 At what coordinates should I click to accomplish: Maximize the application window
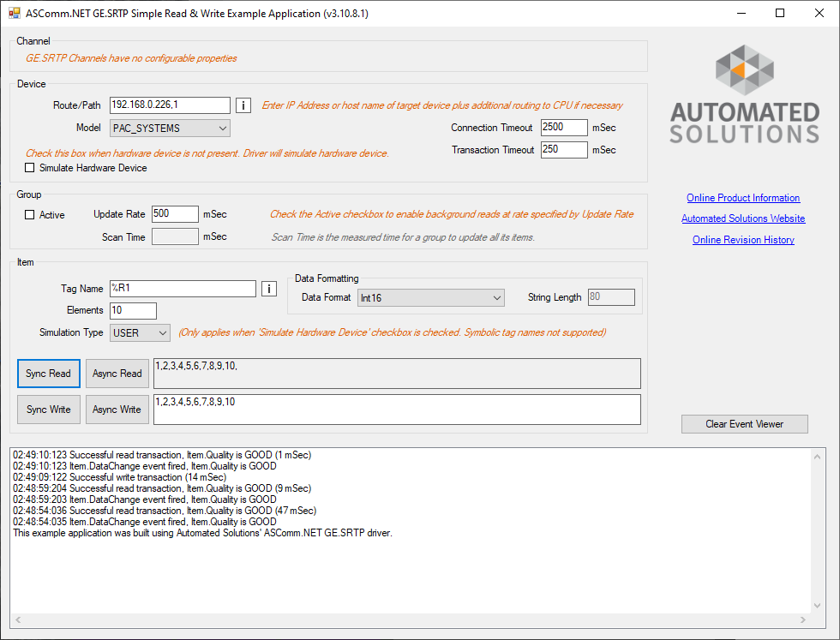click(x=780, y=14)
